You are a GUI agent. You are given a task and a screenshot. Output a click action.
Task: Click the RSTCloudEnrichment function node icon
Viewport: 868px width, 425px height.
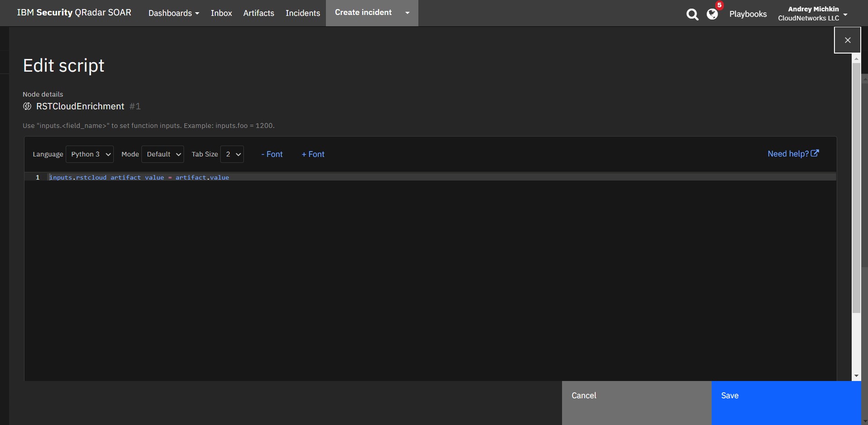pos(27,106)
